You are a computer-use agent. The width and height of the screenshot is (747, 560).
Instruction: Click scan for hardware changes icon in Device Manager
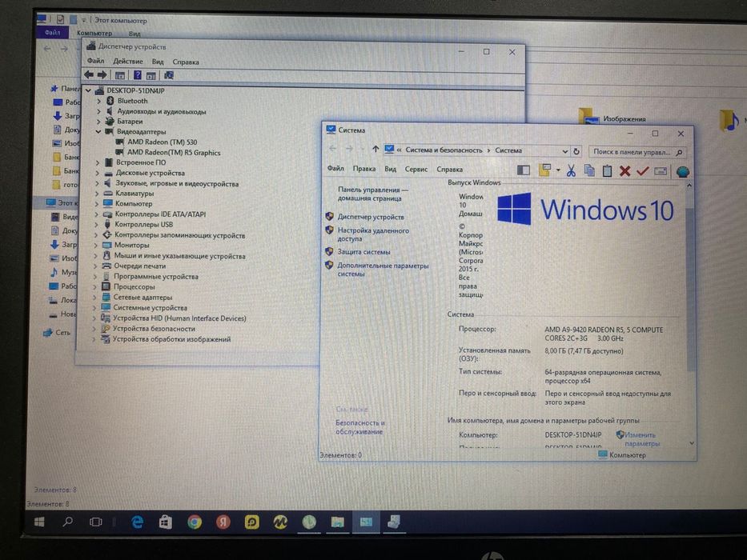(x=169, y=75)
